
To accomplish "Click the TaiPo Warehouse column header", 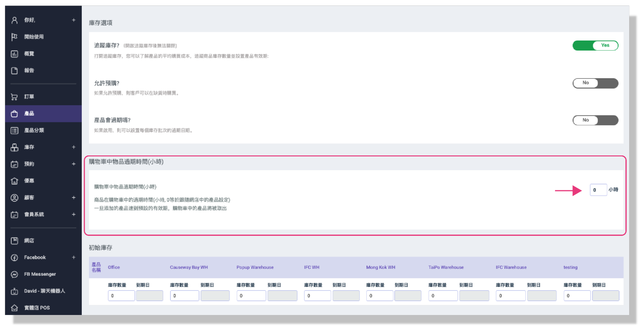I will point(446,267).
